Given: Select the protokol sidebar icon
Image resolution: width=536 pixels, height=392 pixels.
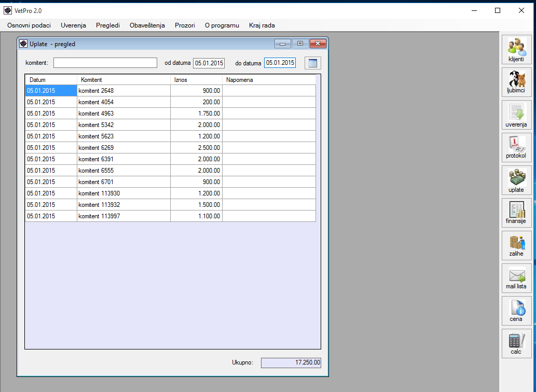Looking at the screenshot, I should 516,148.
